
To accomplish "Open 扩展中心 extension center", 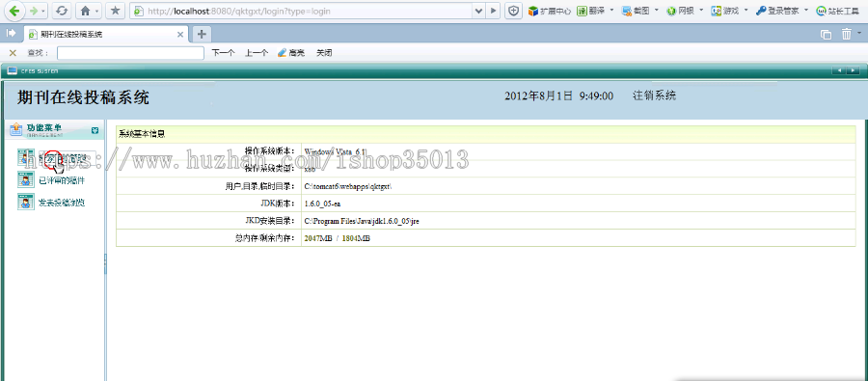I will [x=549, y=11].
